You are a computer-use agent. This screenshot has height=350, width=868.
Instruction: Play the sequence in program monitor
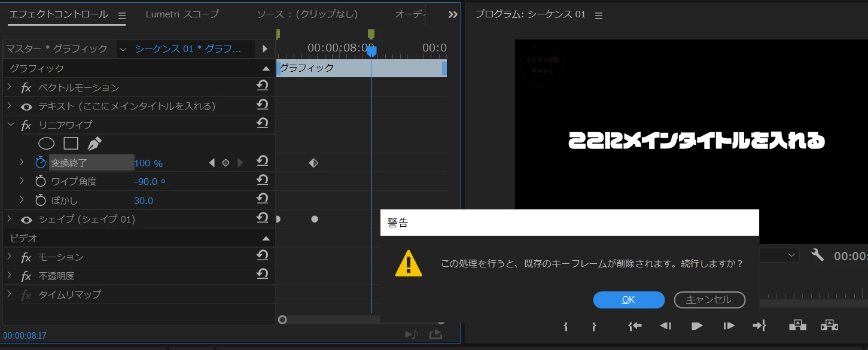click(697, 326)
